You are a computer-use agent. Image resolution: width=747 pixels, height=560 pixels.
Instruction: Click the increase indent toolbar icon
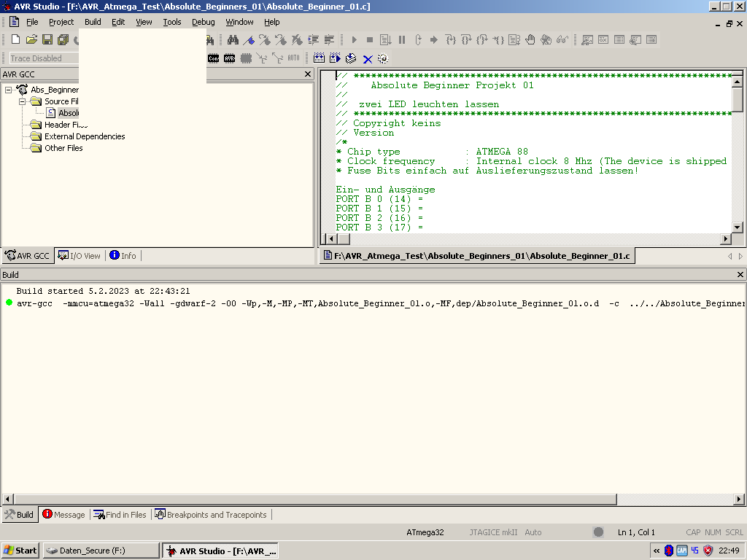point(313,39)
